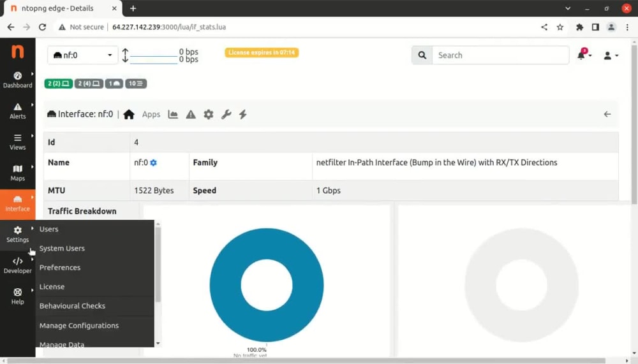The width and height of the screenshot is (638, 364).
Task: Select the Interface sidebar section
Action: 17,204
